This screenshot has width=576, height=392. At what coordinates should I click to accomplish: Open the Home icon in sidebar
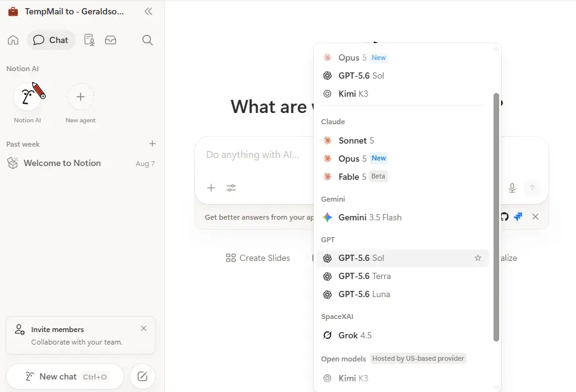click(x=13, y=40)
